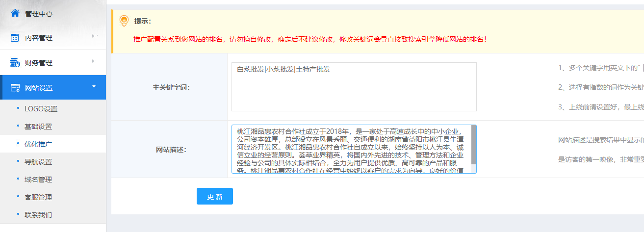Screen dimensions: 644x232
Task: Click the 网站设置 www window icon
Action: 15,88
